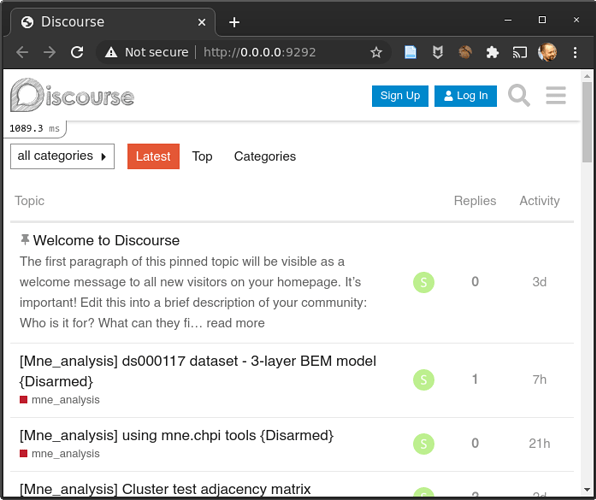Screen dimensions: 596x500
Task: Click the cast media icon
Action: pos(520,52)
